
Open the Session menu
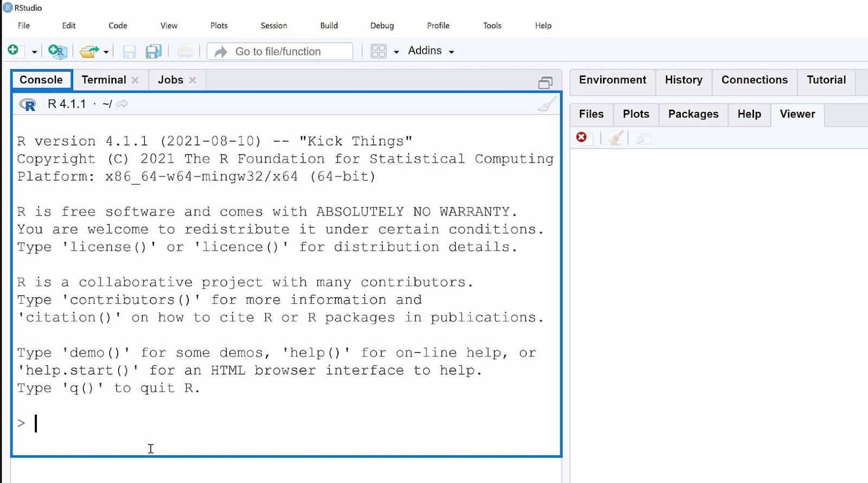click(x=274, y=26)
